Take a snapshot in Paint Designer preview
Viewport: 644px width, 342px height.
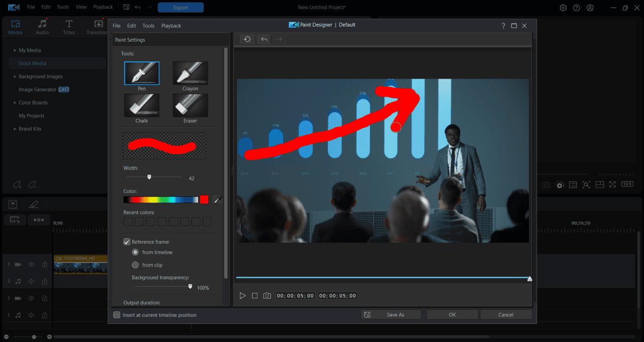coord(267,296)
